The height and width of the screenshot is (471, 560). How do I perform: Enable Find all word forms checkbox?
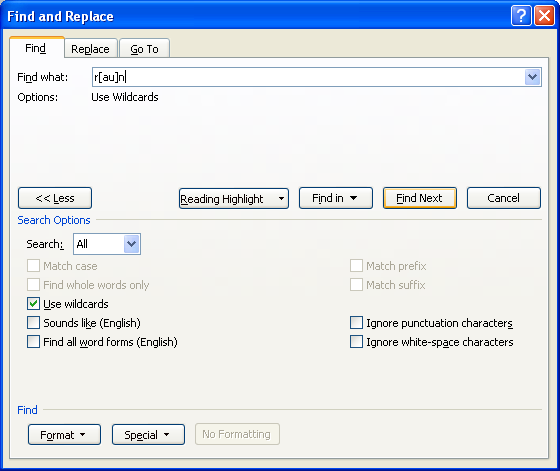coord(33,342)
